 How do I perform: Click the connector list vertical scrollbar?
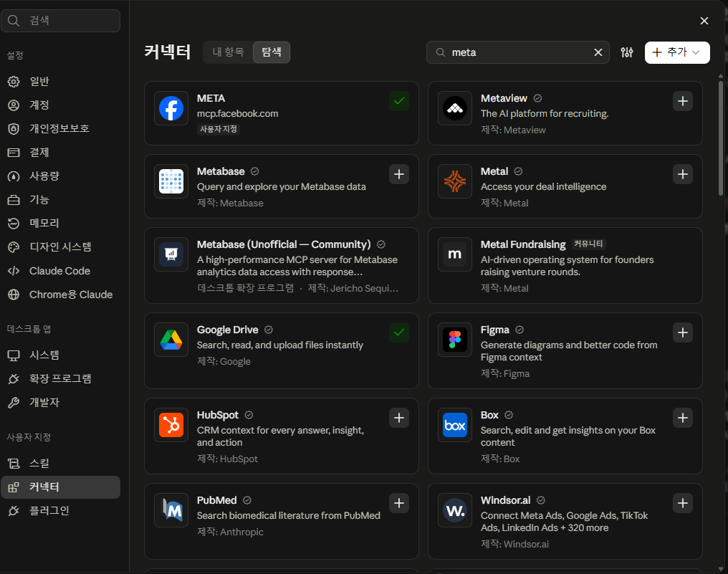click(x=721, y=138)
